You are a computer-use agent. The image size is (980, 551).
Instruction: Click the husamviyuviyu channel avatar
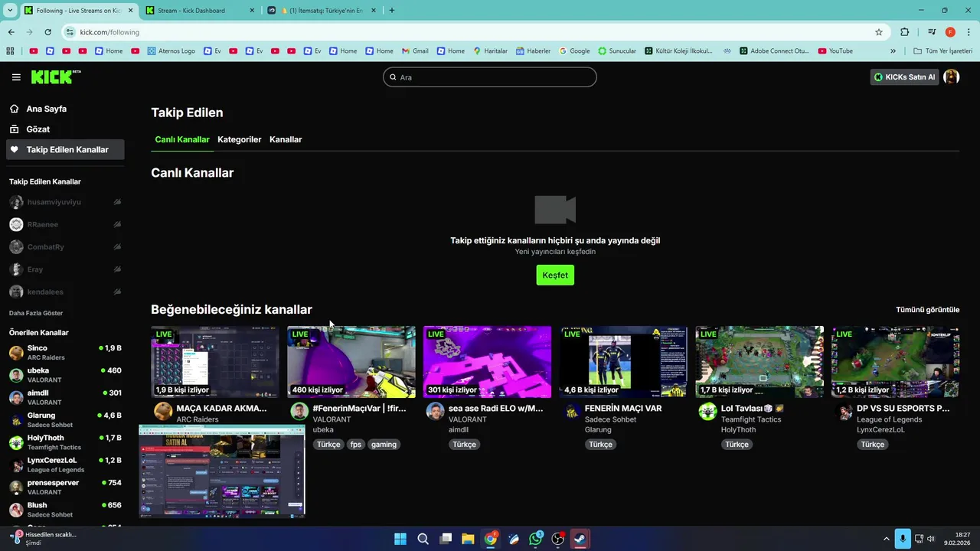[x=16, y=202]
